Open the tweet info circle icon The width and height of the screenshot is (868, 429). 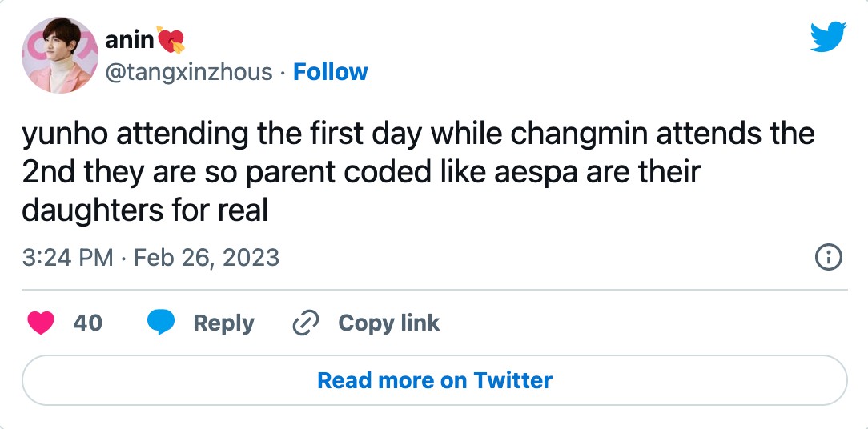point(827,257)
